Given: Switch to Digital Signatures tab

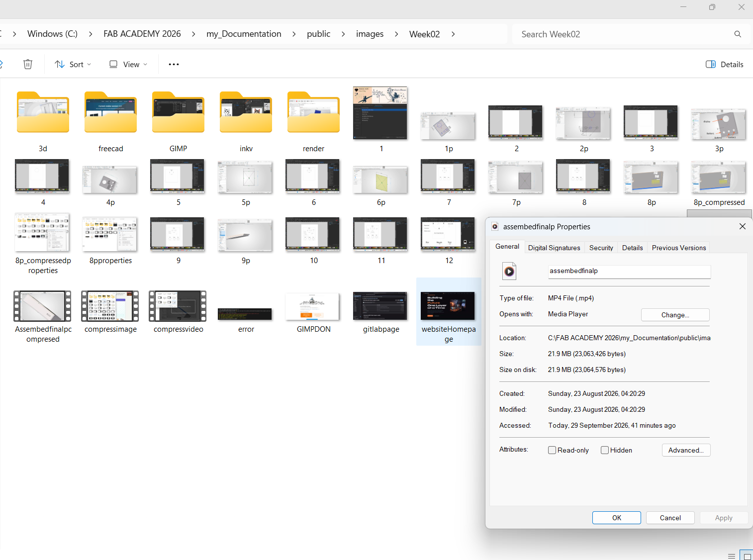Looking at the screenshot, I should click(x=554, y=248).
